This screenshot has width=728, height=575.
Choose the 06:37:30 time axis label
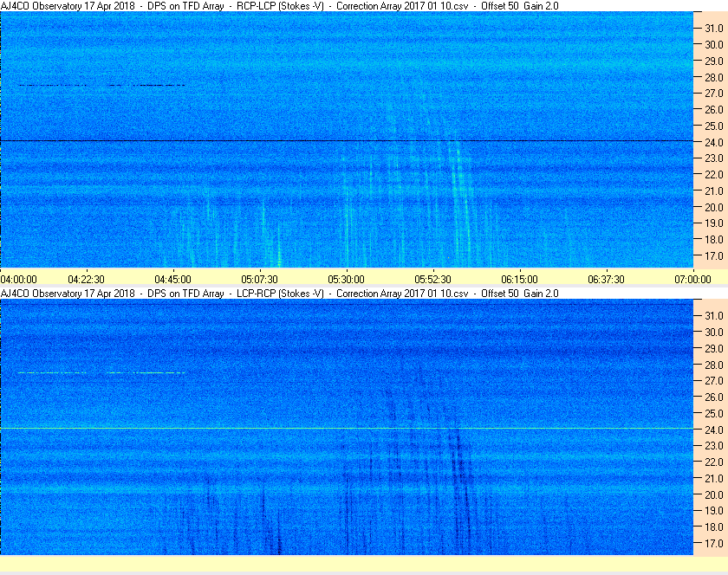[607, 280]
